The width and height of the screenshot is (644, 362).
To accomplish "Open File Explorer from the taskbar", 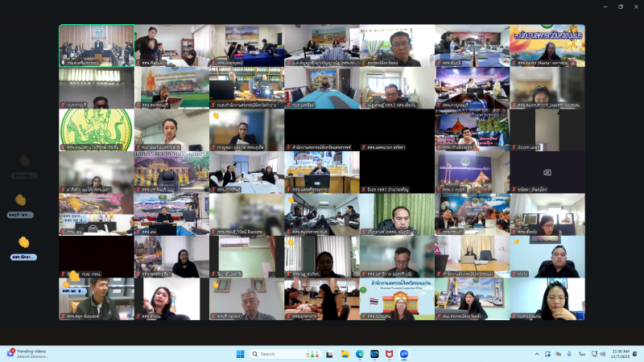I will click(x=345, y=354).
